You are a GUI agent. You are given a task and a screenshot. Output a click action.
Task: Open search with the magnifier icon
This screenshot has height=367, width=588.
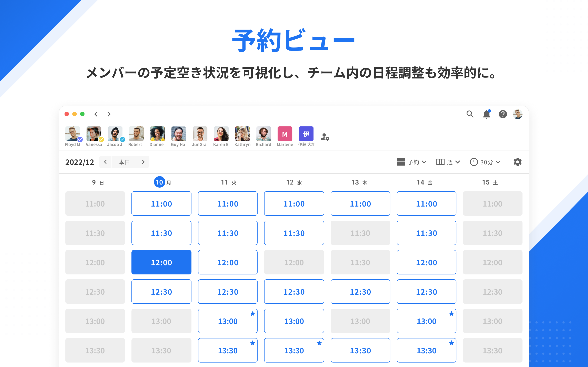[470, 114]
